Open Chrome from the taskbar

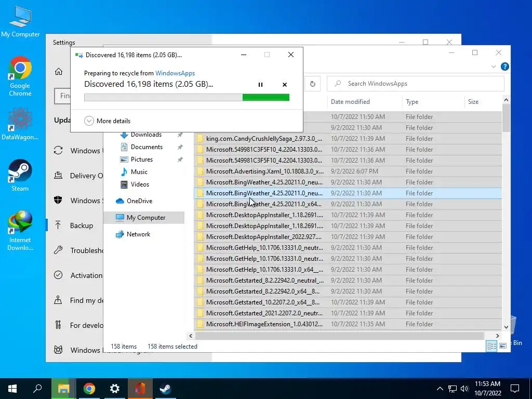[89, 389]
